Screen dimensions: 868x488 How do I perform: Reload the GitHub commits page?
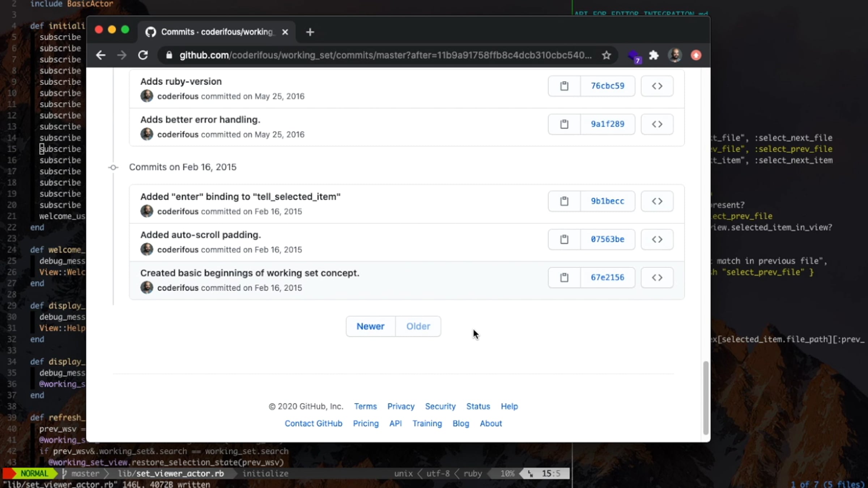pos(143,55)
